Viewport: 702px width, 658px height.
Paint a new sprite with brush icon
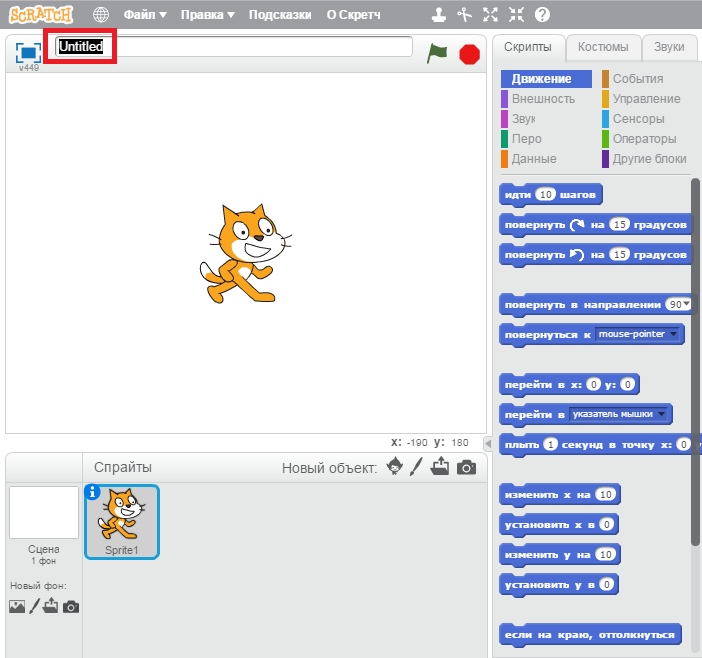[416, 466]
